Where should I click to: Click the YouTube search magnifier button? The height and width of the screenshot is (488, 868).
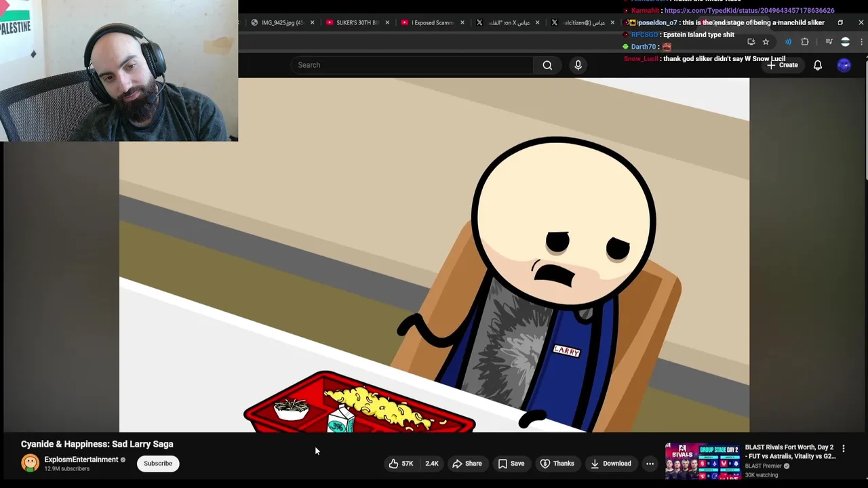547,65
